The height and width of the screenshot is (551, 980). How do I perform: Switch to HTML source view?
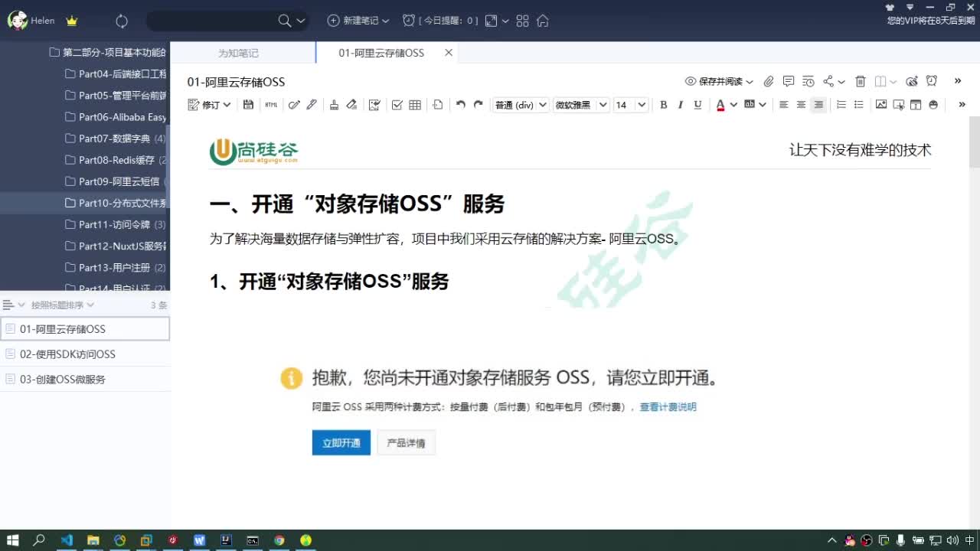tap(272, 105)
